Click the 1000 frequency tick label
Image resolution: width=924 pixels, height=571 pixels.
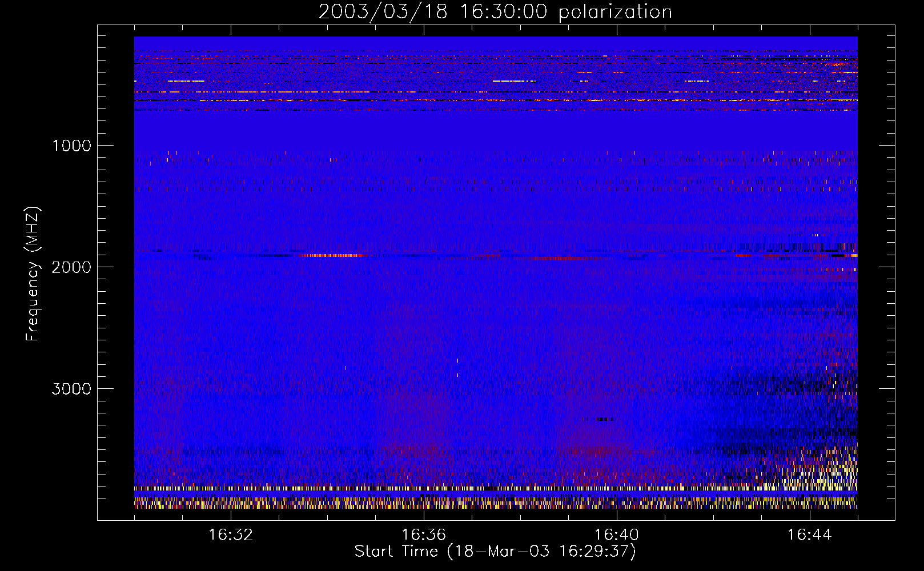point(72,146)
